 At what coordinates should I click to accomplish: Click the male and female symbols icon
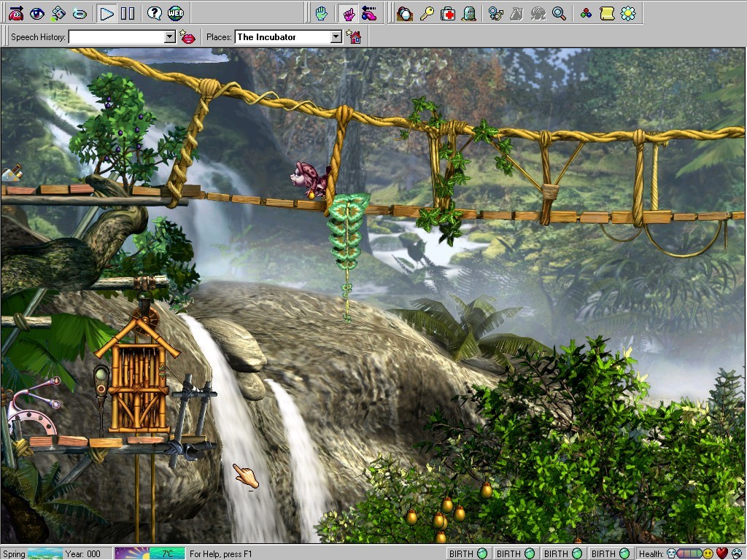[496, 13]
